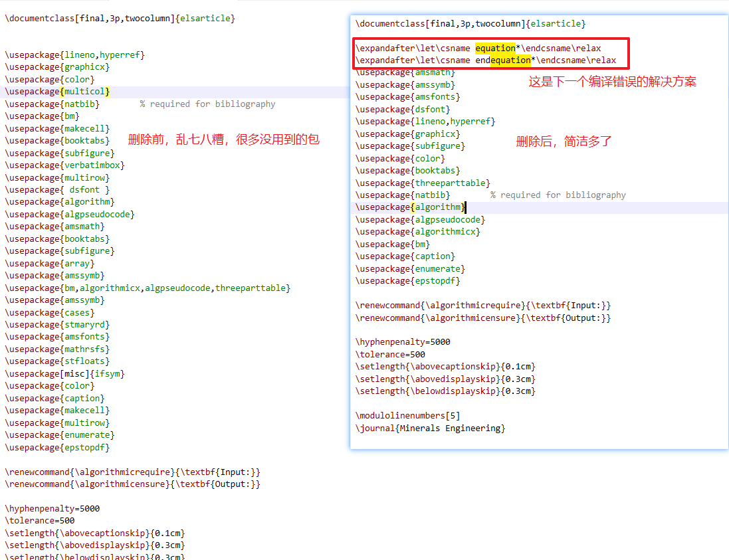
Task: Select \usepackage{amssymb} in the right pane
Action: [x=405, y=85]
